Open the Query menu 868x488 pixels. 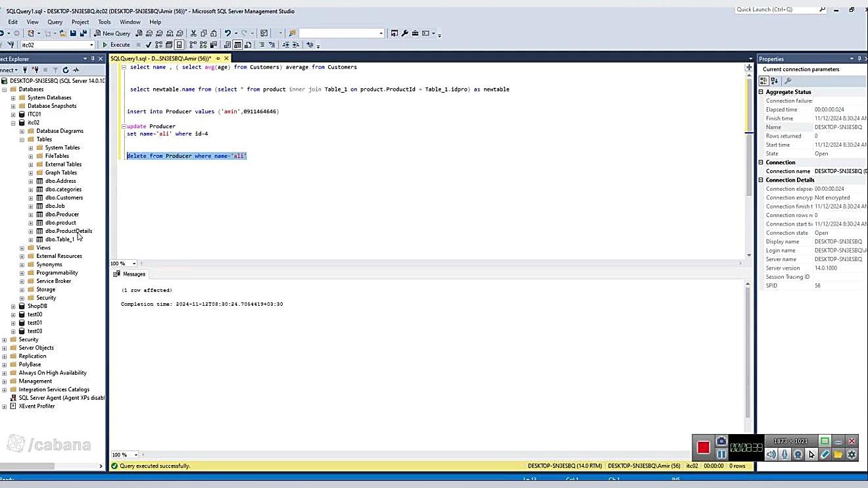coord(55,22)
